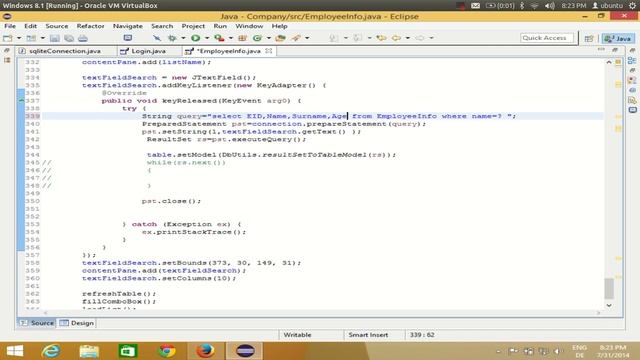The image size is (640, 360).
Task: Click the Debug bug icon
Action: (x=172, y=38)
